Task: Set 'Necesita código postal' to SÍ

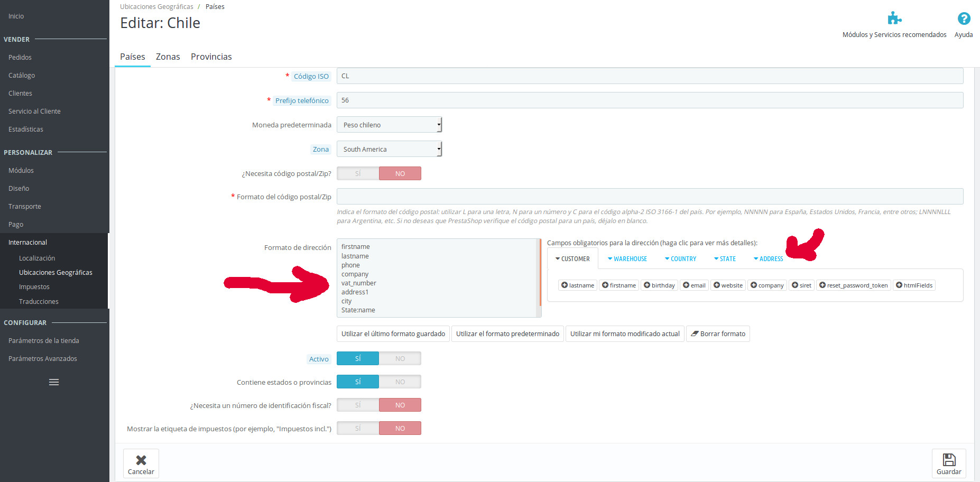Action: click(358, 173)
